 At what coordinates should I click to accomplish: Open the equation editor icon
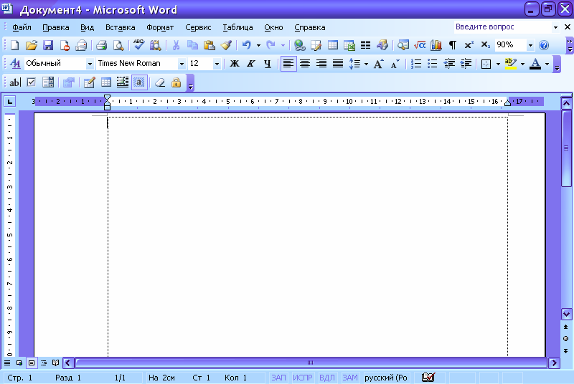(x=420, y=45)
